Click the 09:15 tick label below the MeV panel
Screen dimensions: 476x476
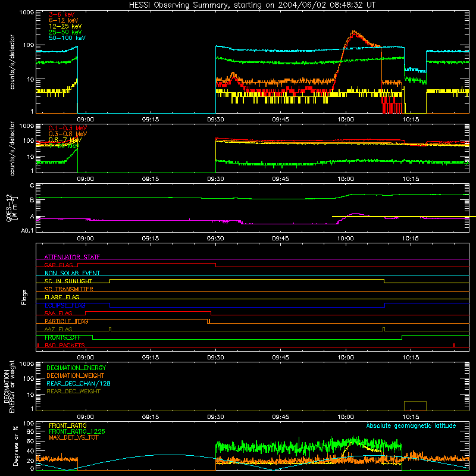point(151,179)
